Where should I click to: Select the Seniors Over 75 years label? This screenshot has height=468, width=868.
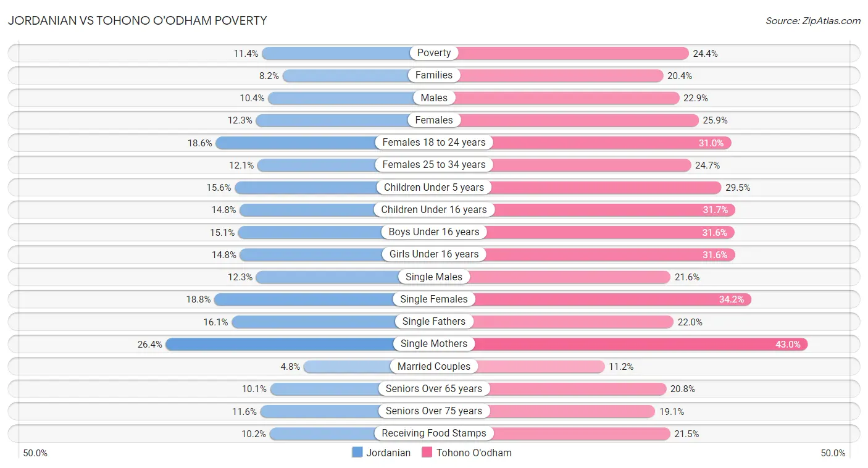click(x=434, y=411)
